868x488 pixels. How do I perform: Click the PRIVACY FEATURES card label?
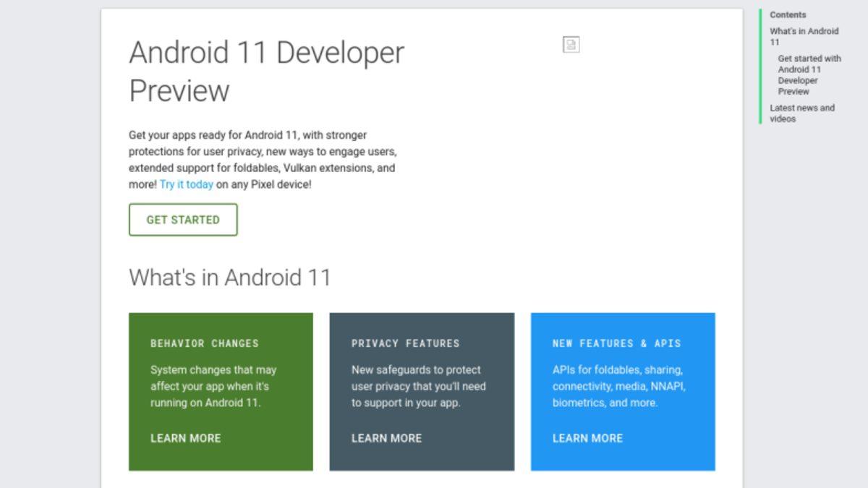407,343
